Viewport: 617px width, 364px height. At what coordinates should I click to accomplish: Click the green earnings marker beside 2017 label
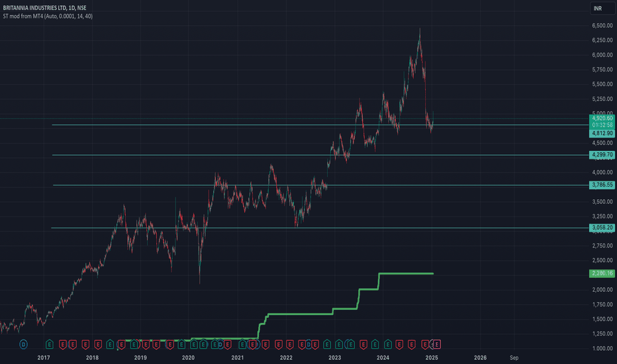click(49, 344)
